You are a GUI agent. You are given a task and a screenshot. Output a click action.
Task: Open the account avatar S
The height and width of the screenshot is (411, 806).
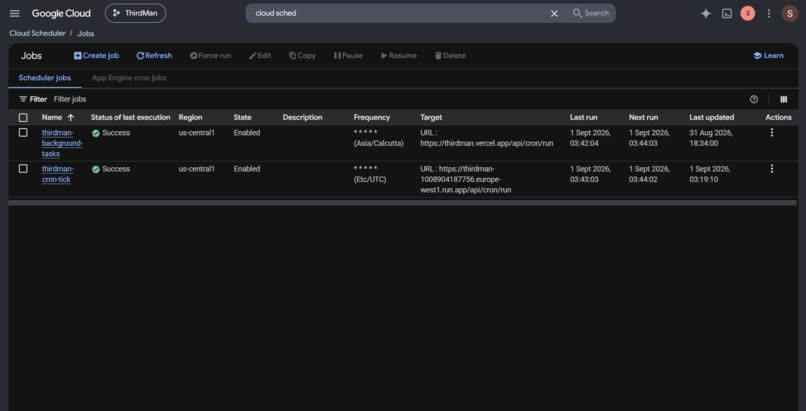click(790, 13)
